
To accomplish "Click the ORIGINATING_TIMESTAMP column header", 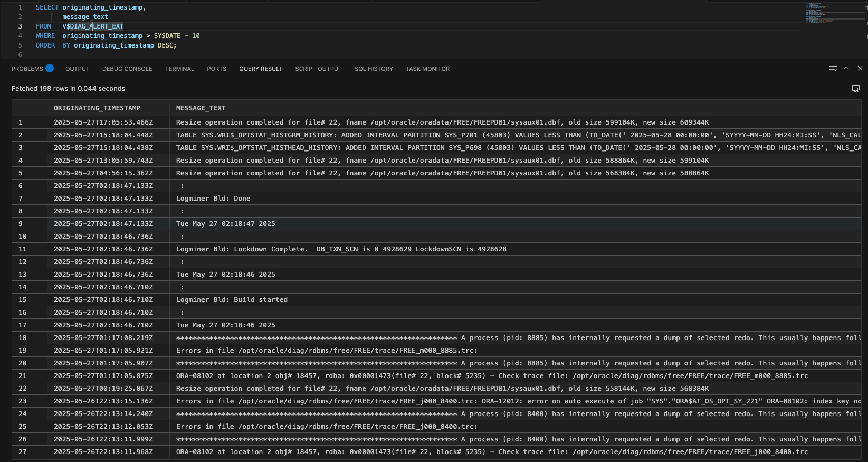I will [x=97, y=108].
